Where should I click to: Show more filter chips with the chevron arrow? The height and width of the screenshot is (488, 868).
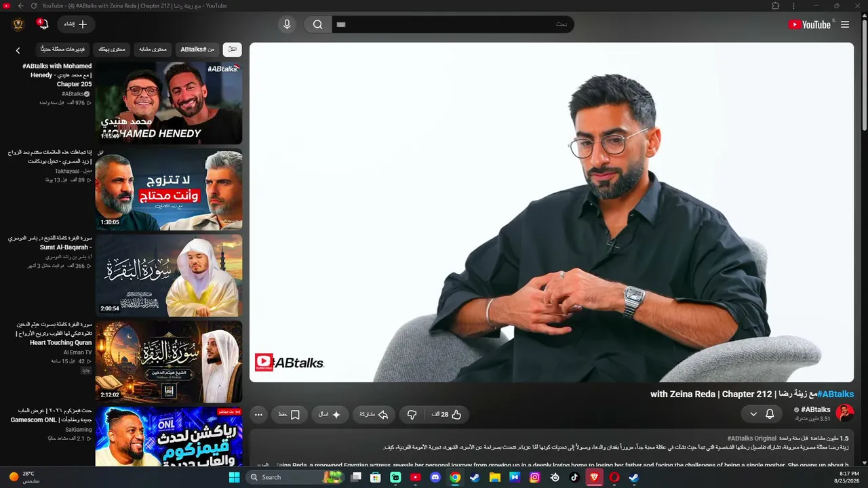(18, 50)
